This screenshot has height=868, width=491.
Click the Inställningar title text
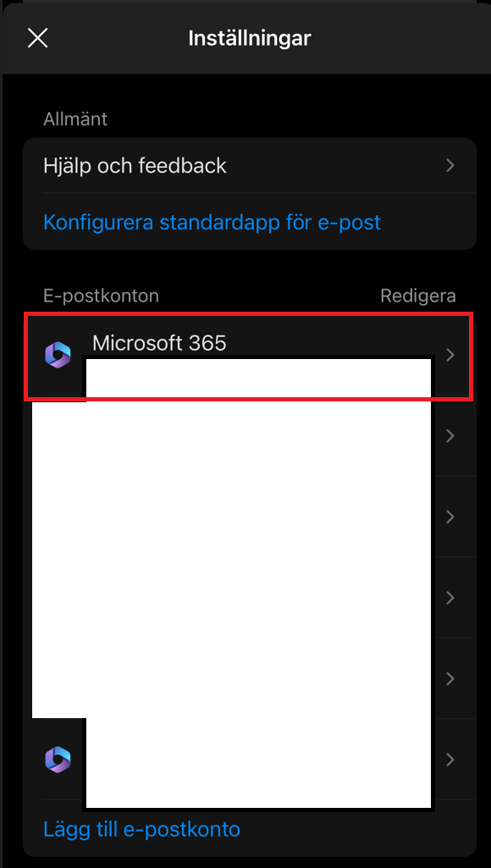(x=250, y=38)
